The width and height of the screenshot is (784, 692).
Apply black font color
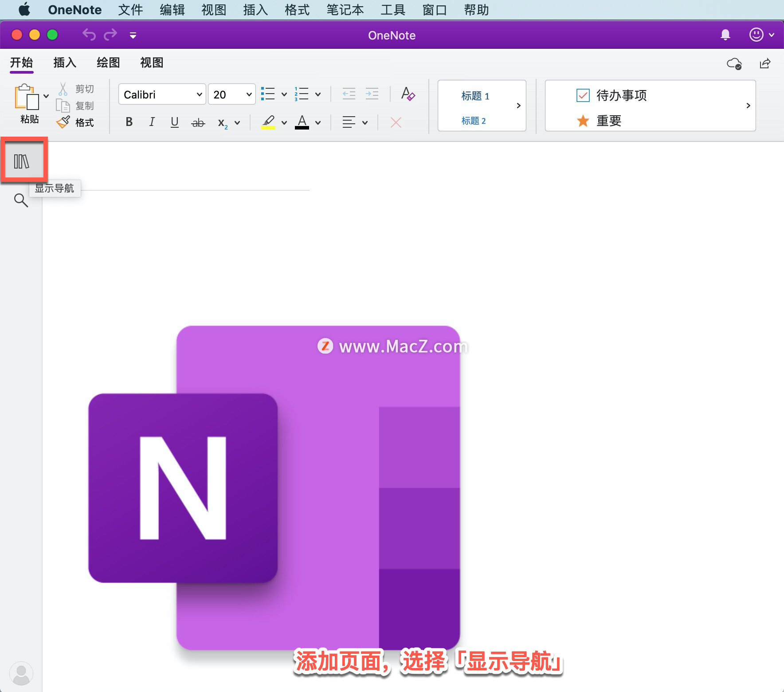302,122
